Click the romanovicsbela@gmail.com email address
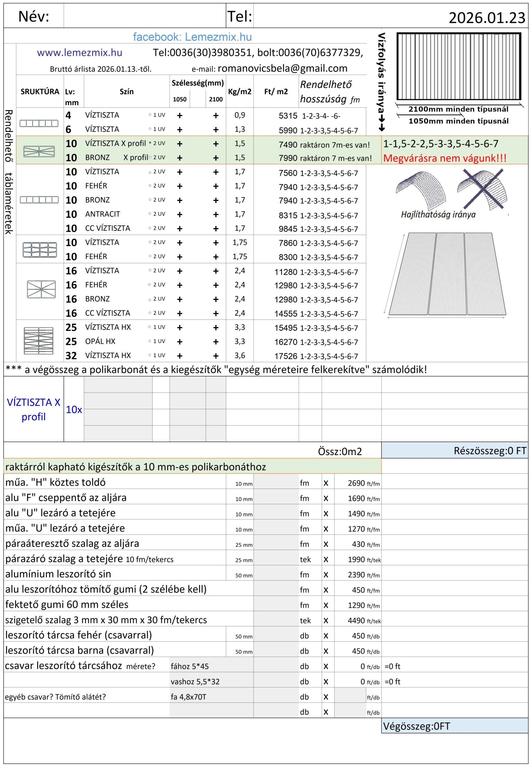The height and width of the screenshot is (768, 532). [282, 68]
